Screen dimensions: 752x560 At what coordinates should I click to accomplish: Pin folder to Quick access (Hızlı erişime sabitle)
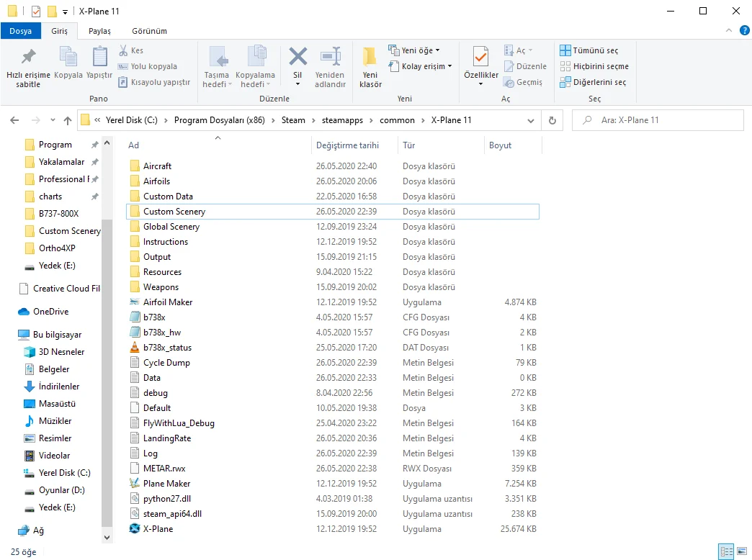pyautogui.click(x=28, y=68)
